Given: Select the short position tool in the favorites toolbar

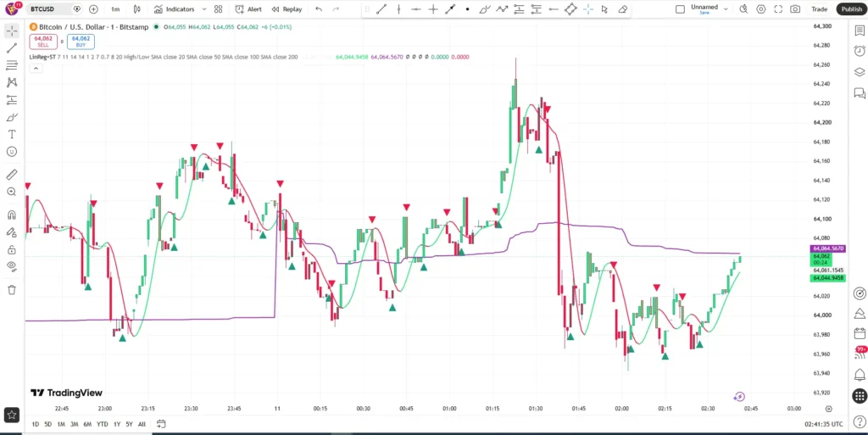Looking at the screenshot, I should tap(536, 8).
